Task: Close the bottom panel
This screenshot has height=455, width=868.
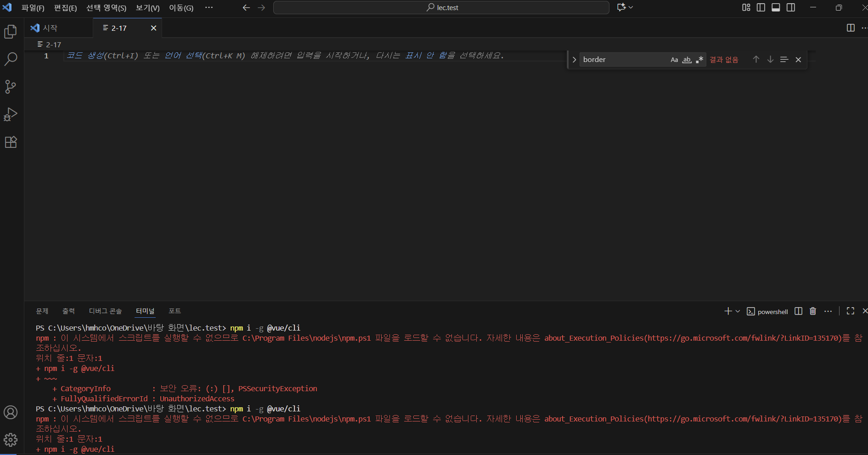Action: tap(865, 311)
